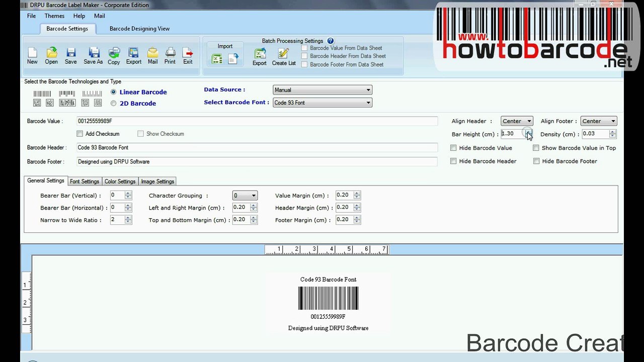644x362 pixels.
Task: Import from text file icon under Import
Action: point(233,59)
